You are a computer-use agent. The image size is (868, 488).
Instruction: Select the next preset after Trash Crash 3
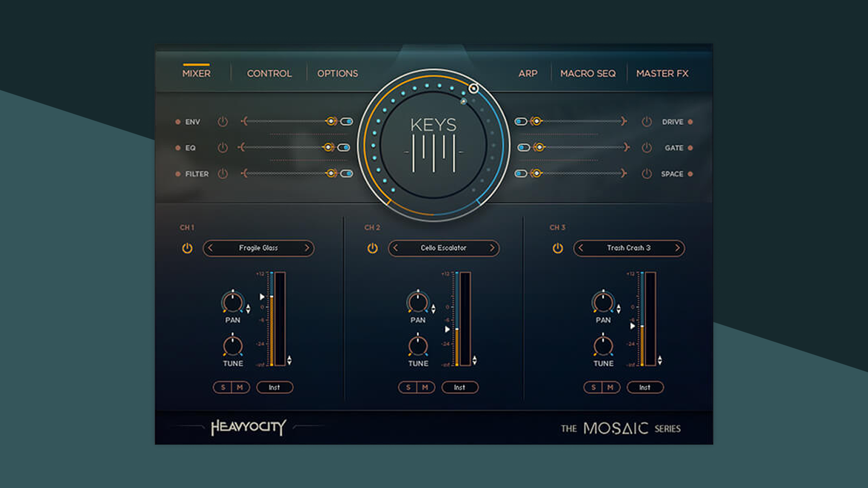coord(677,248)
